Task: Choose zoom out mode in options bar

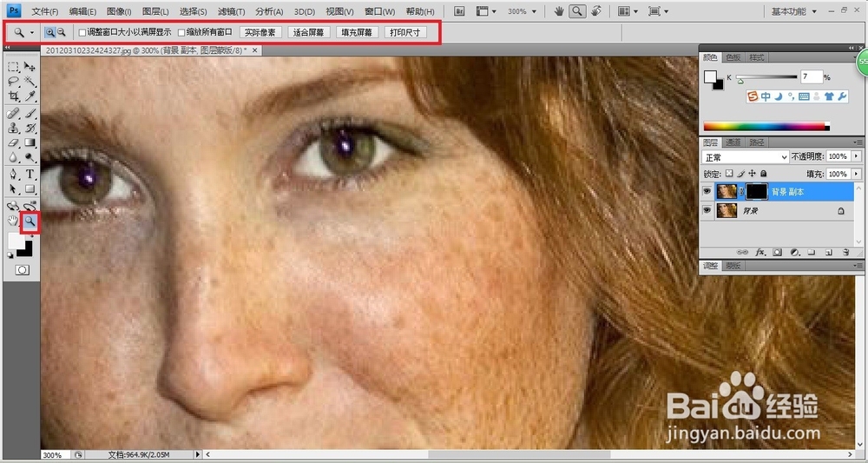Action: (62, 33)
